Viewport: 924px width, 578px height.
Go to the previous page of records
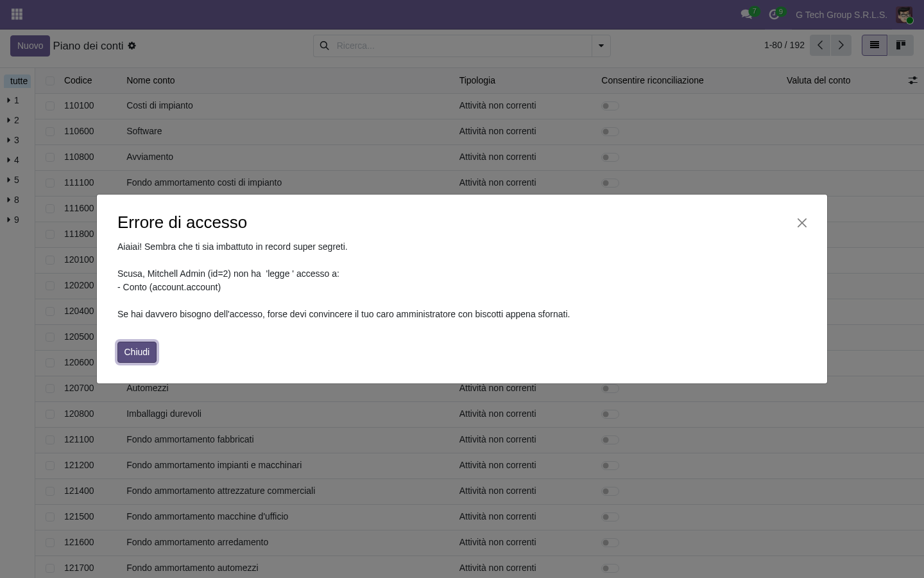pos(820,46)
